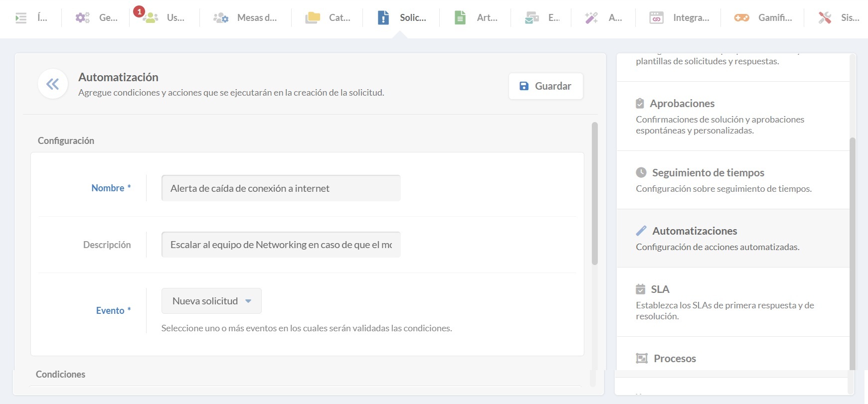Click the form panel vertical scrollbar
This screenshot has height=404, width=868.
pyautogui.click(x=594, y=193)
